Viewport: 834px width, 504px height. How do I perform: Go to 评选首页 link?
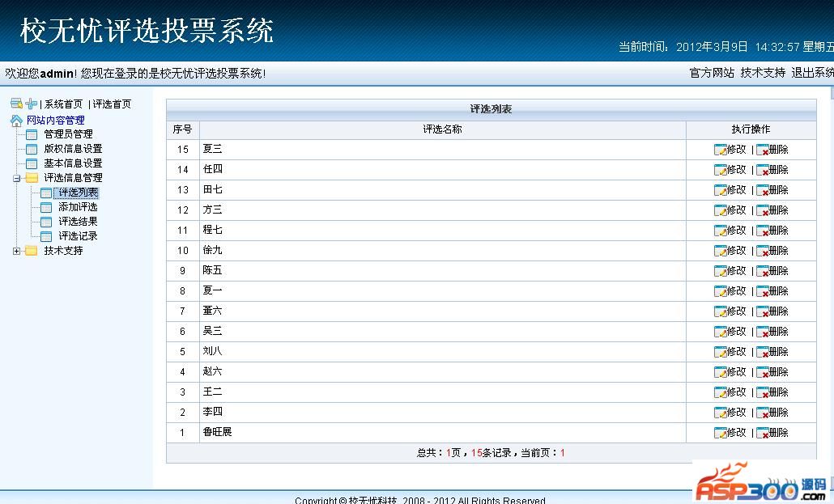[x=112, y=104]
